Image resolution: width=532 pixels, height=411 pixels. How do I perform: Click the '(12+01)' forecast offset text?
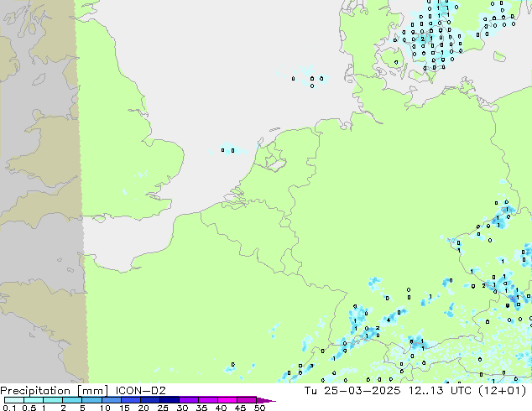pyautogui.click(x=502, y=391)
